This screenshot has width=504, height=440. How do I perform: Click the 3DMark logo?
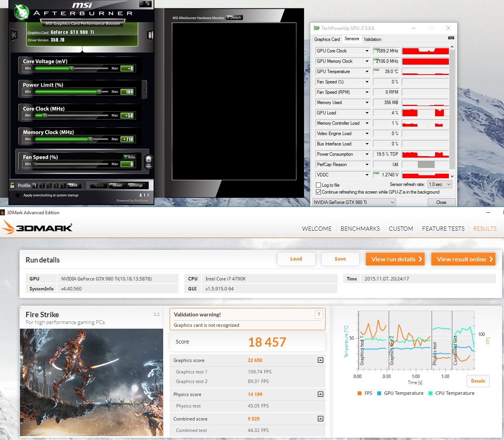pyautogui.click(x=37, y=227)
